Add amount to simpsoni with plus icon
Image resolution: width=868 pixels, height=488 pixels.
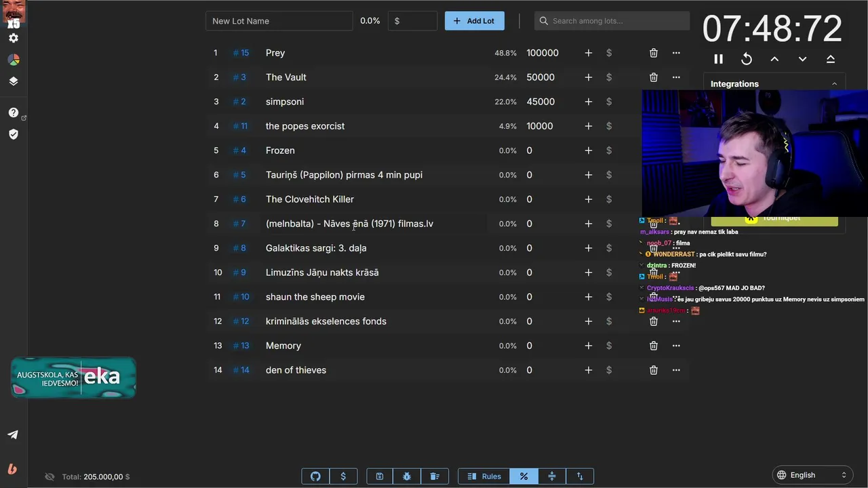(589, 102)
